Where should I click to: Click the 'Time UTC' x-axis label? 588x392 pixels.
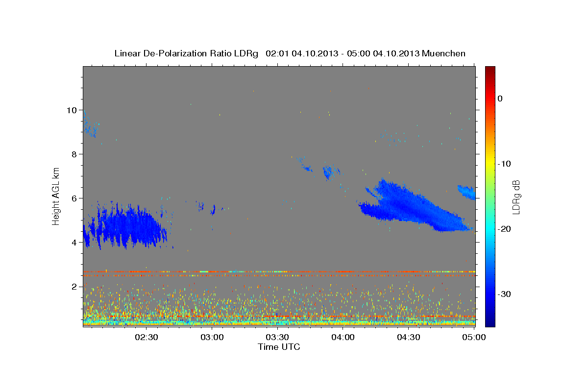pyautogui.click(x=279, y=347)
